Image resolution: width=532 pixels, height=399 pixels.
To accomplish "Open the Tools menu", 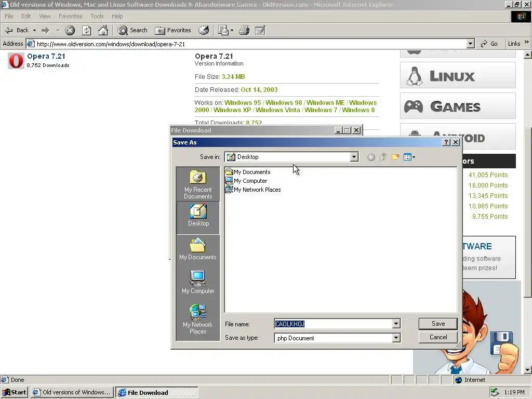I will (x=97, y=16).
